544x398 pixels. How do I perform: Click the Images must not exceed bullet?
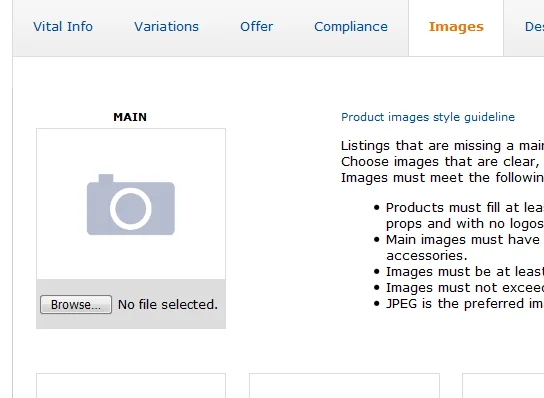click(465, 288)
